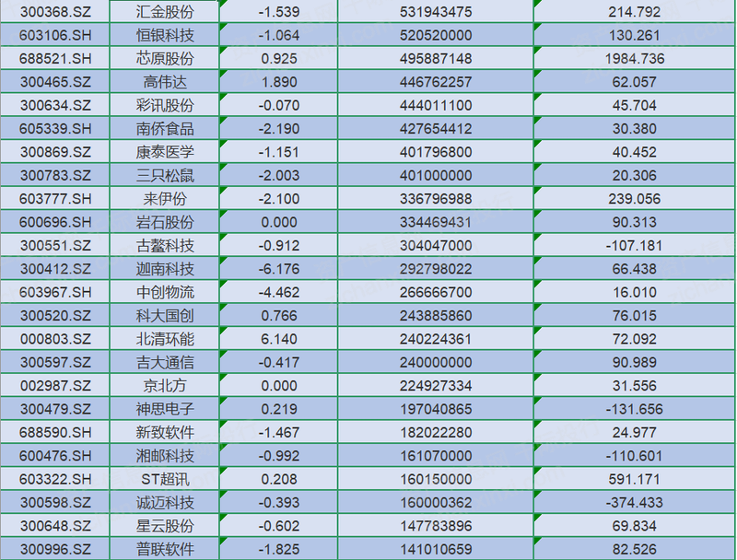Click the cell containing 240000000
Image resolution: width=737 pixels, height=560 pixels.
tap(437, 363)
